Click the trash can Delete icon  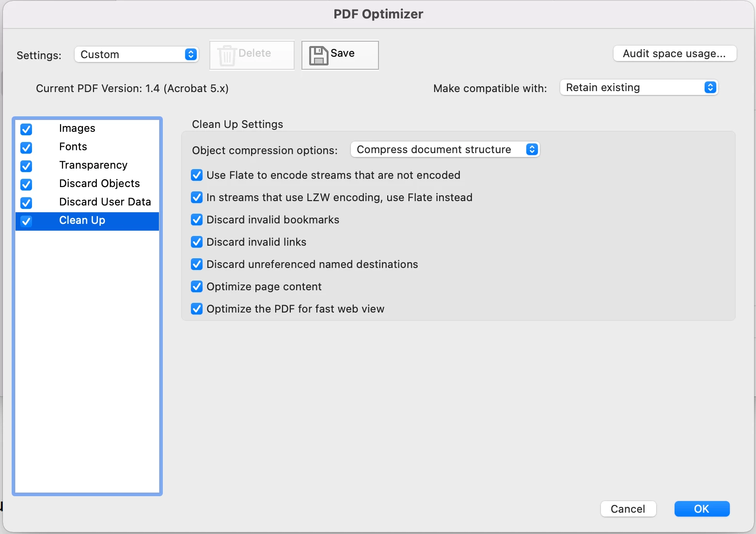click(x=226, y=55)
